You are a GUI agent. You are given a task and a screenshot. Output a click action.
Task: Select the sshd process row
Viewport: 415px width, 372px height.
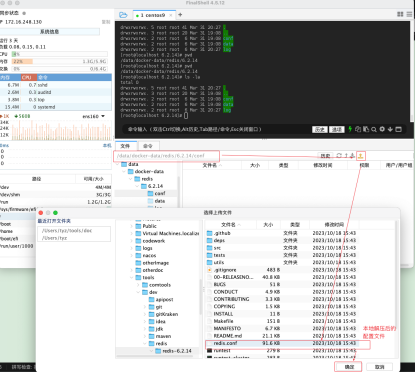(56, 85)
